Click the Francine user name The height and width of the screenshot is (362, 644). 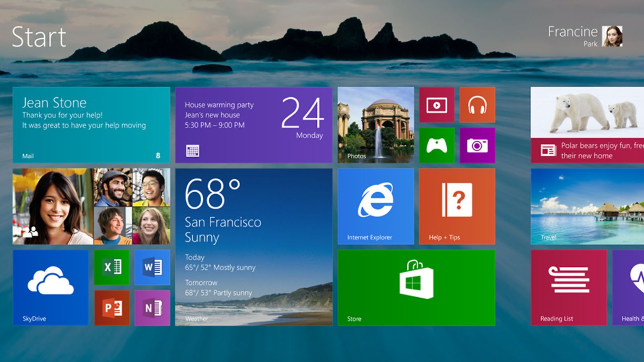[573, 31]
